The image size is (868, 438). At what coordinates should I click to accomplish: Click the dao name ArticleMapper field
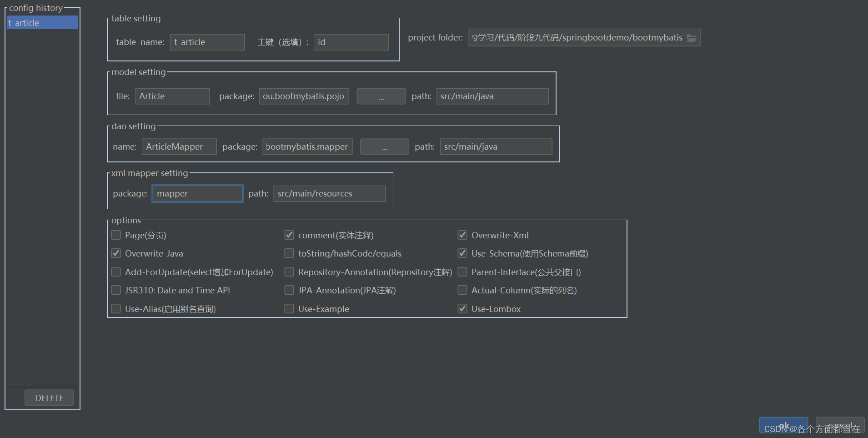[x=179, y=146]
